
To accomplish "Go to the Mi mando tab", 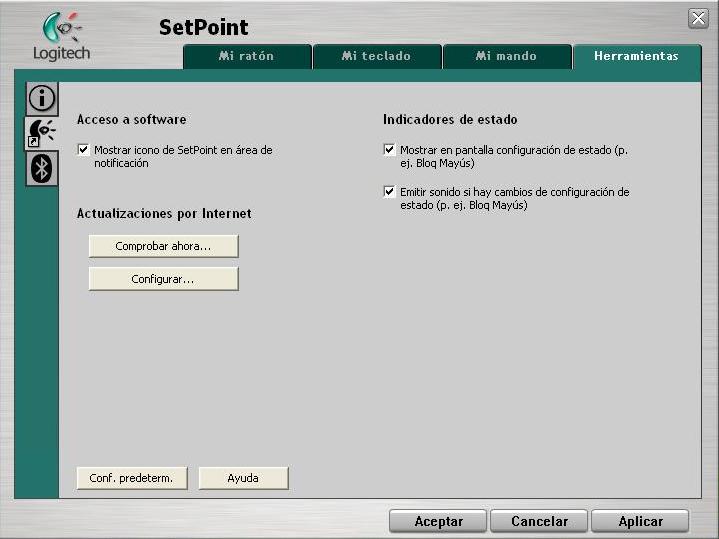I will click(506, 57).
